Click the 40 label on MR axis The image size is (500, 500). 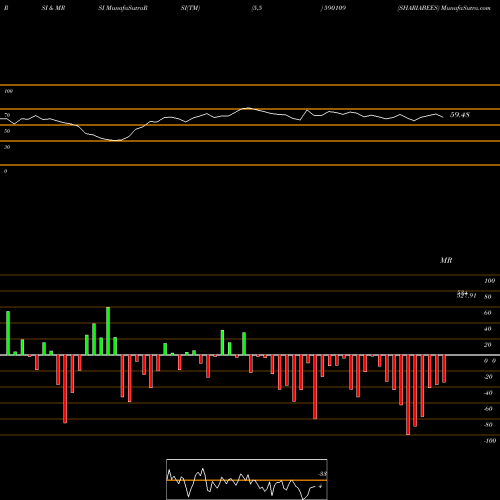[x=488, y=329]
